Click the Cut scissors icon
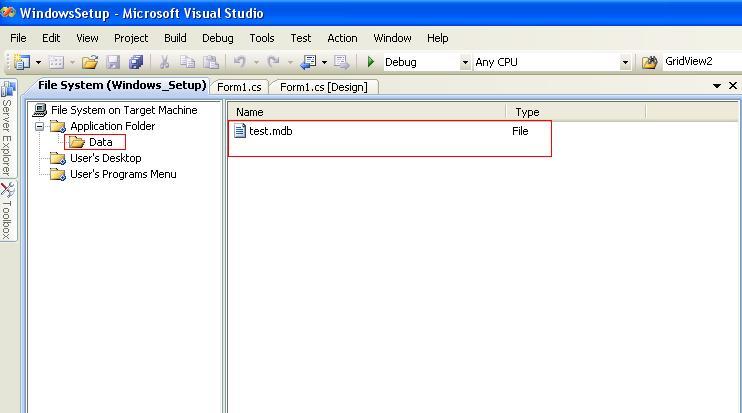Image resolution: width=742 pixels, height=413 pixels. click(x=164, y=62)
